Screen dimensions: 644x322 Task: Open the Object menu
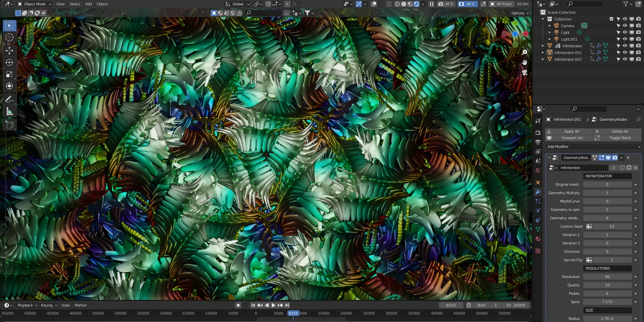[x=102, y=4]
